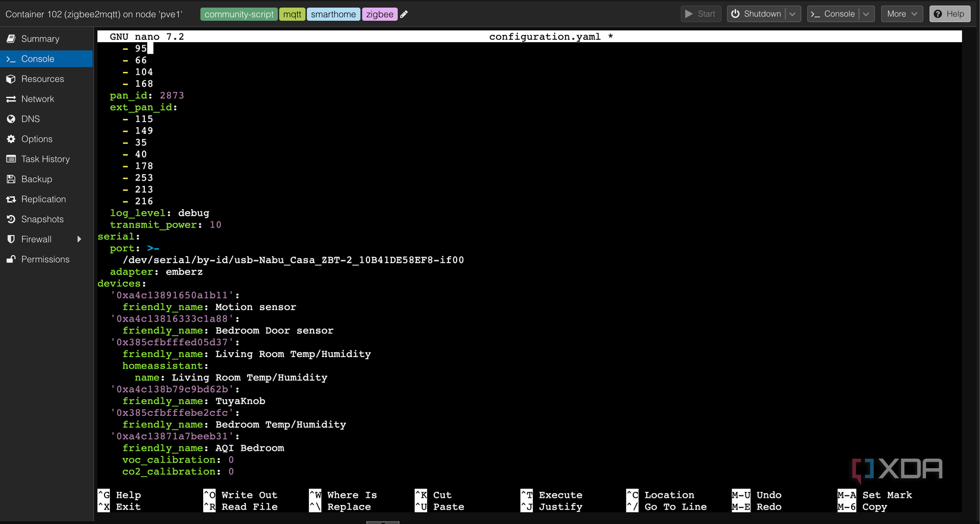The width and height of the screenshot is (980, 524).
Task: Open the Console button in toolbar
Action: [x=833, y=14]
